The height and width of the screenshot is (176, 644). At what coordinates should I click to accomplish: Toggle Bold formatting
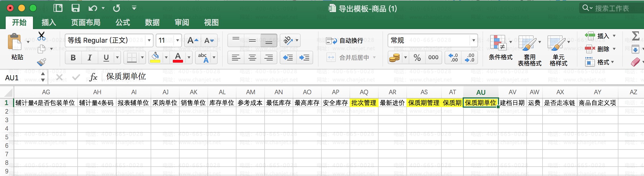click(x=73, y=58)
